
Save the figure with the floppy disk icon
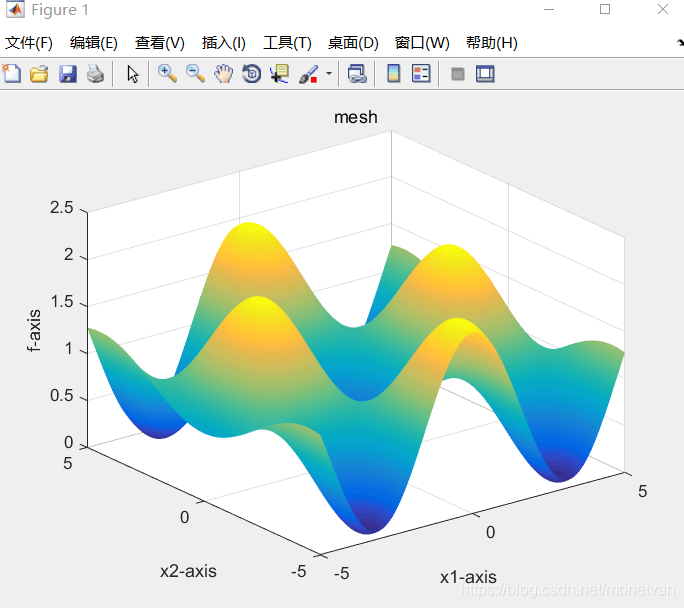pos(68,74)
